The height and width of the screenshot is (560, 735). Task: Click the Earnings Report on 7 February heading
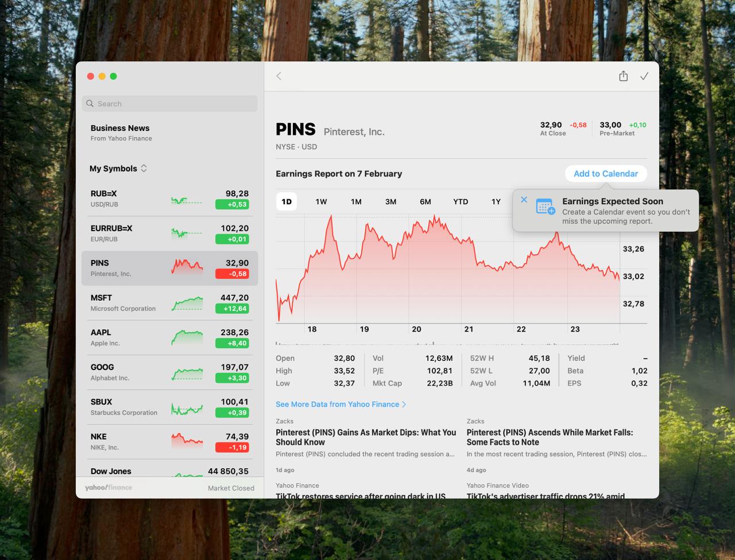tap(339, 174)
